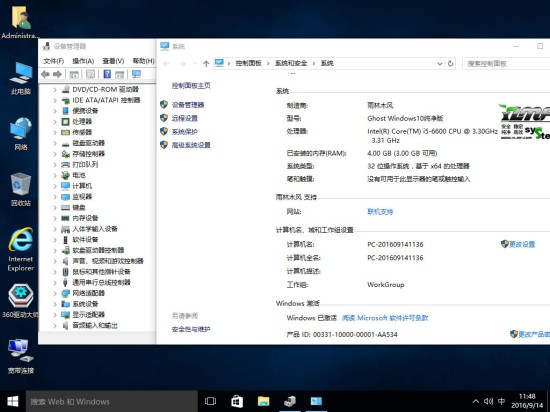The height and width of the screenshot is (412, 550).
Task: Click the computer icon in the address bar
Action: 219,63
